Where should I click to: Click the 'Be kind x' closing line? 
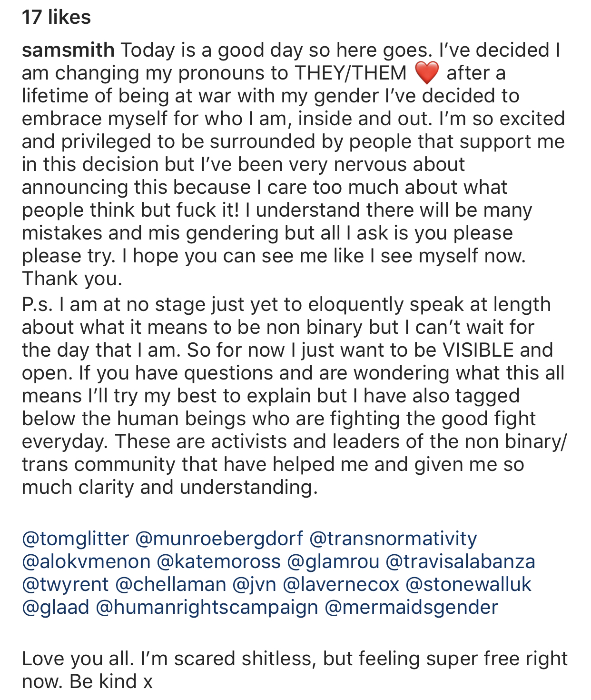click(x=111, y=681)
